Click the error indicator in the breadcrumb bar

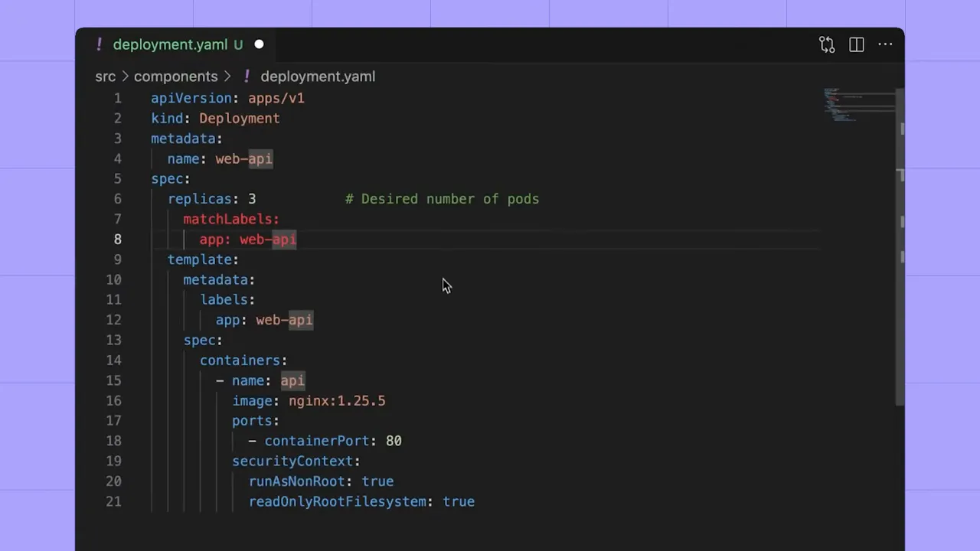247,77
